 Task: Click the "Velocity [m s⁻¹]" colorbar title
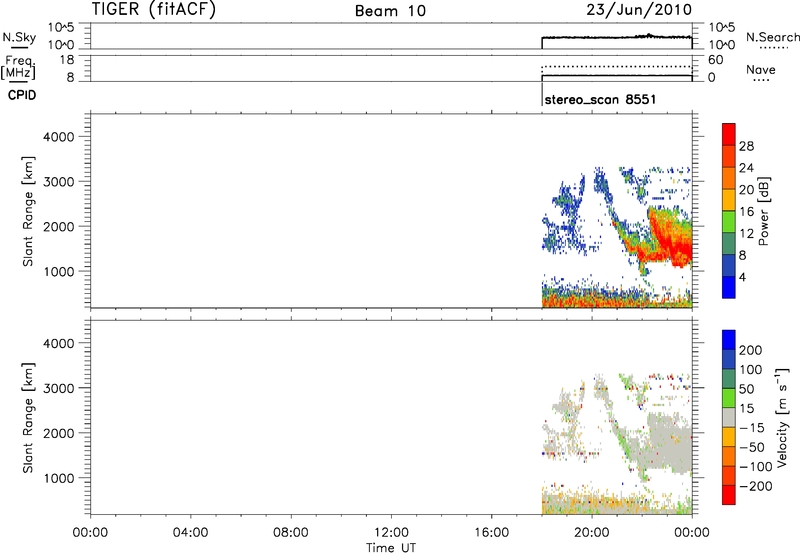click(x=782, y=417)
